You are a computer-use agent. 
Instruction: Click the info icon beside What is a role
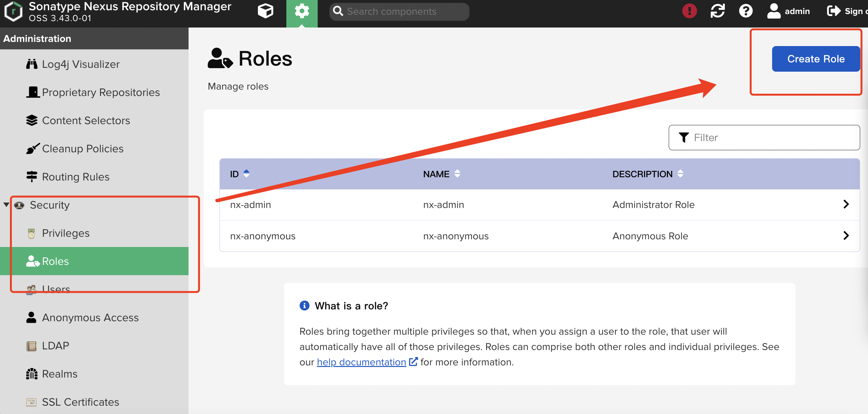304,305
